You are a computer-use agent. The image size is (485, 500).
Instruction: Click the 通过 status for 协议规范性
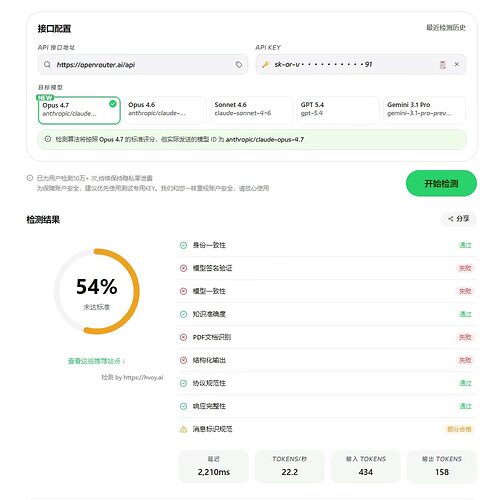pos(465,383)
